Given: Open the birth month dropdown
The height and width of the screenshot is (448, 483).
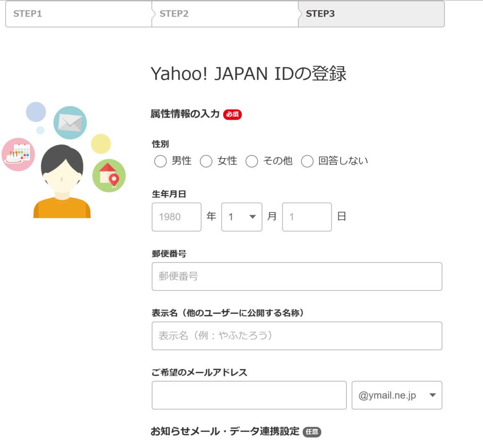Looking at the screenshot, I should pyautogui.click(x=241, y=217).
